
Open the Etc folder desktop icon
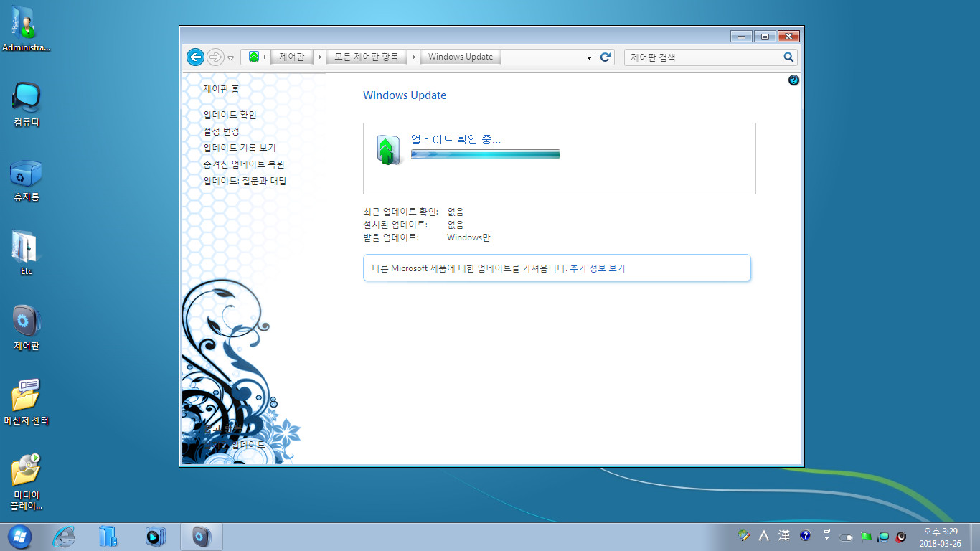click(27, 254)
